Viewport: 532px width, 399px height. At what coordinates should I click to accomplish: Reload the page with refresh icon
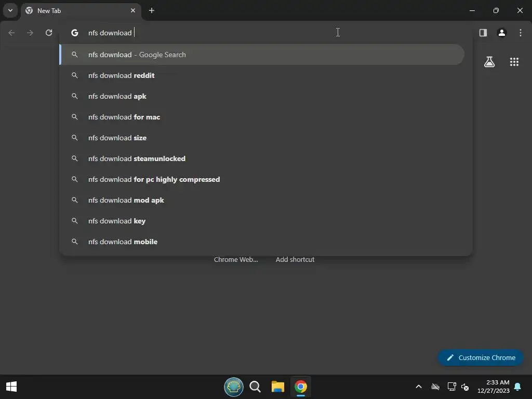tap(49, 33)
